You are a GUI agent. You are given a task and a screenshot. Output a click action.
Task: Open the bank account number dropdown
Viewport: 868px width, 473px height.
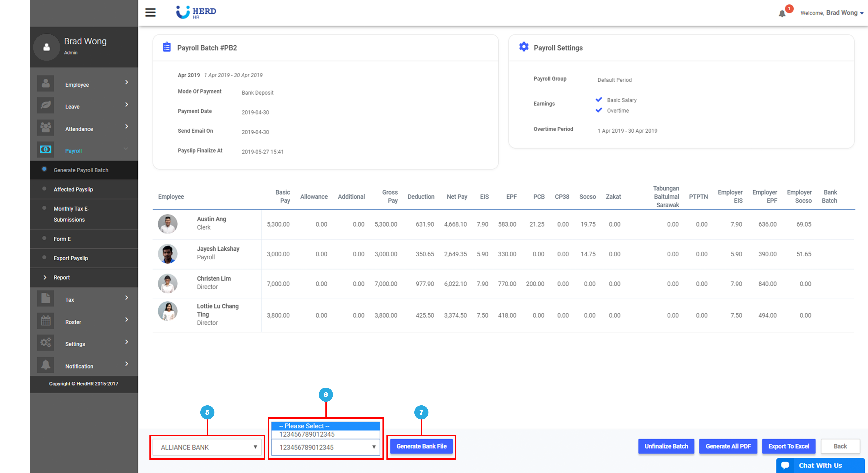pos(325,447)
